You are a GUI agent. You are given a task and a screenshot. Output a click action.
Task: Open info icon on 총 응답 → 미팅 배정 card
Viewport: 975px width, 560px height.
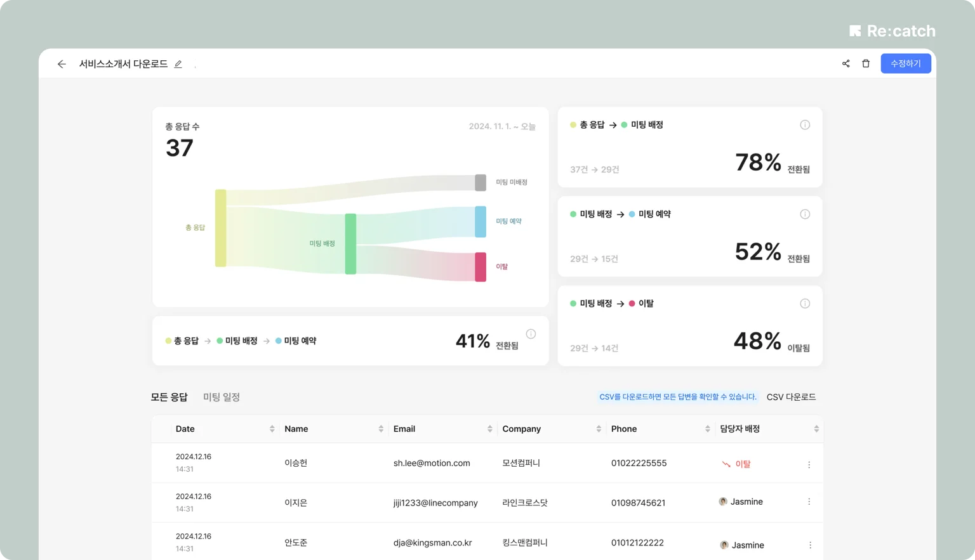[x=805, y=125]
